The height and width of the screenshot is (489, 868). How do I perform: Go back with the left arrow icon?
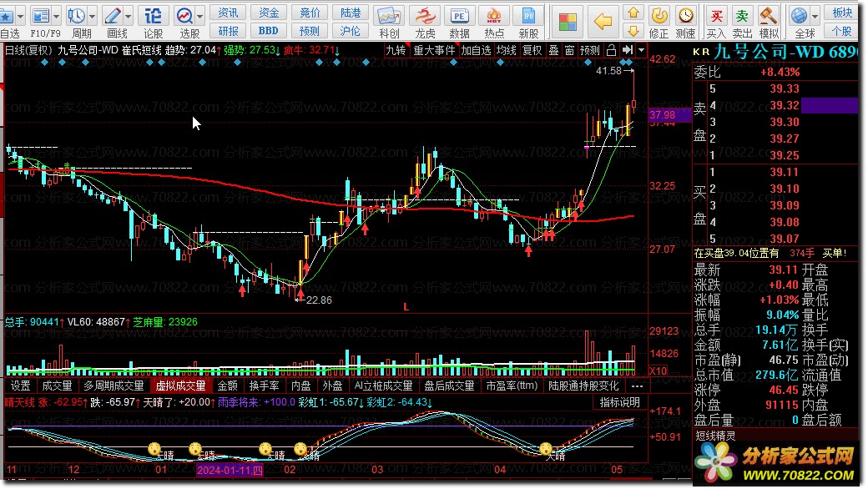603,23
